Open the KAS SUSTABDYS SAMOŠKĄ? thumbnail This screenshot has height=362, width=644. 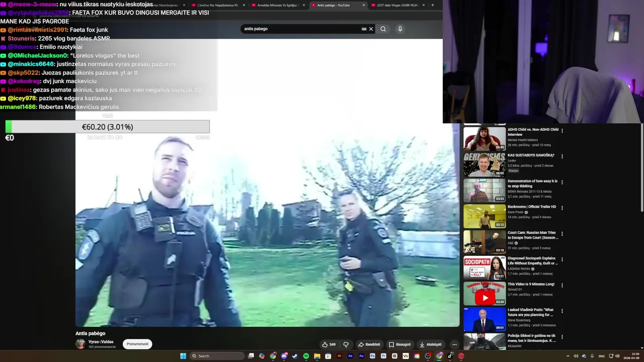485,164
